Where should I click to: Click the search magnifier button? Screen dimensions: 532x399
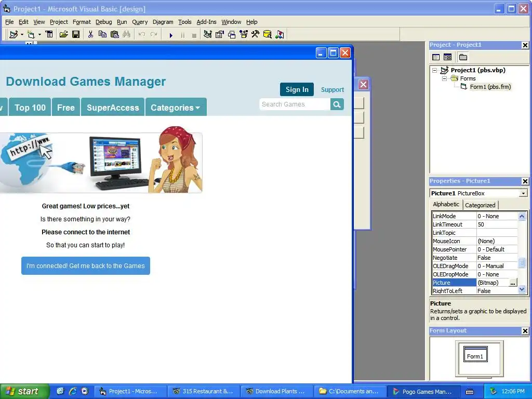337,104
